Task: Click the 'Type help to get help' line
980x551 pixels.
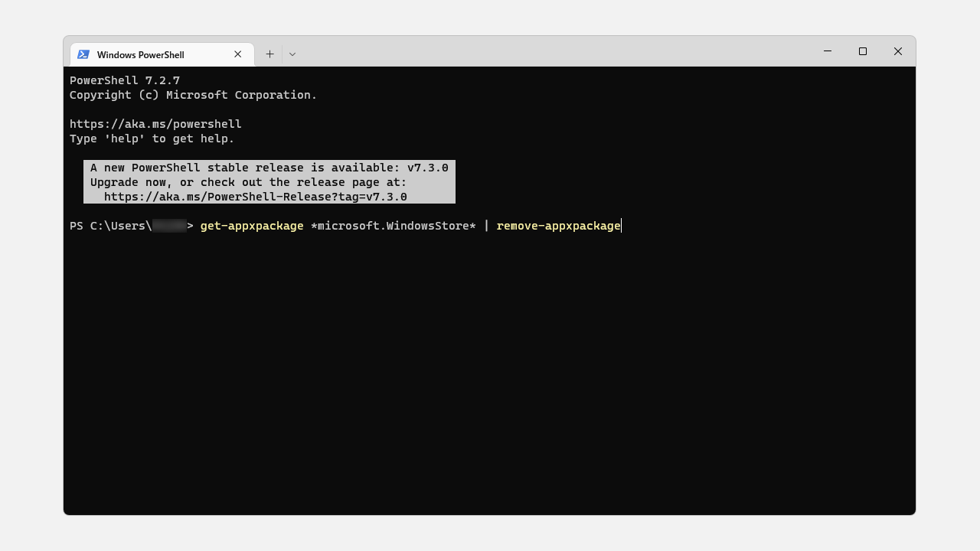Action: [x=152, y=139]
